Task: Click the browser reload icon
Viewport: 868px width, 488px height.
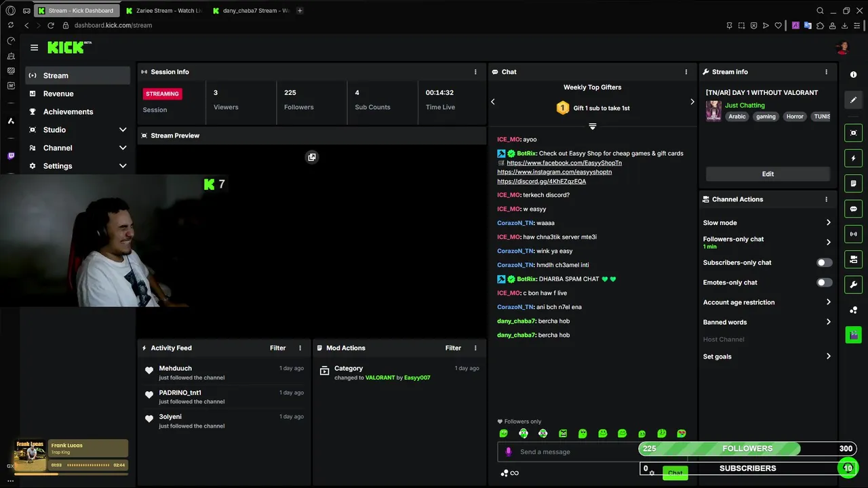Action: tap(50, 25)
